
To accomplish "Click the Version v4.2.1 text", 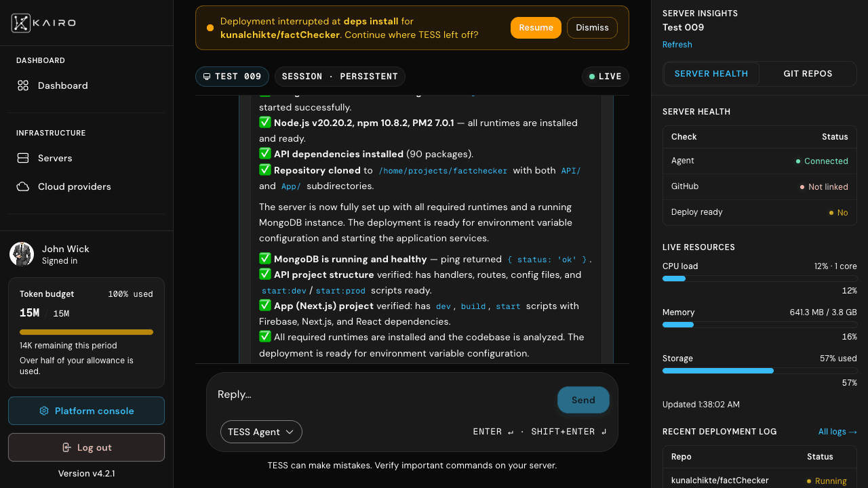I will 86,474.
